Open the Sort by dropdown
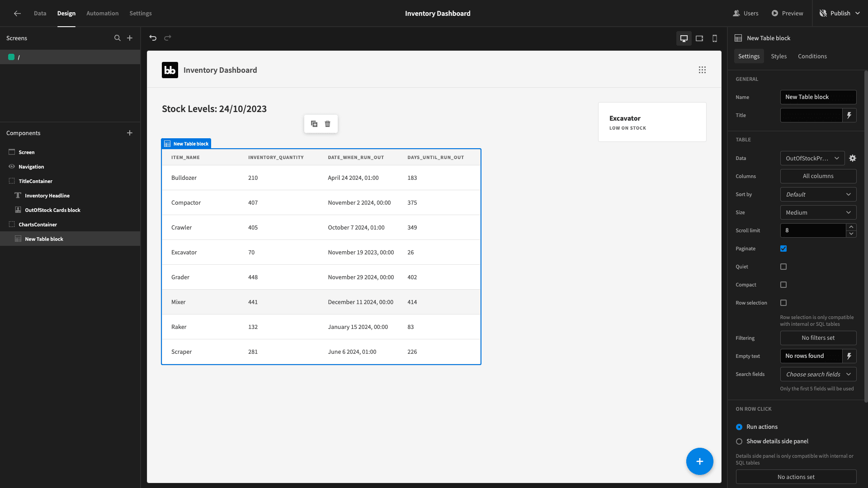Viewport: 868px width, 488px height. [x=818, y=194]
